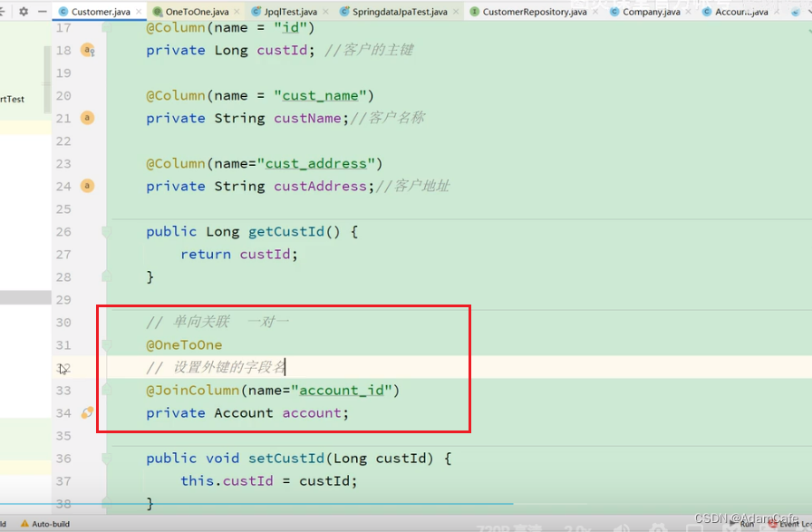Click the Customer.java tab class icon
Viewport: 812px width, 532px height.
(x=63, y=12)
